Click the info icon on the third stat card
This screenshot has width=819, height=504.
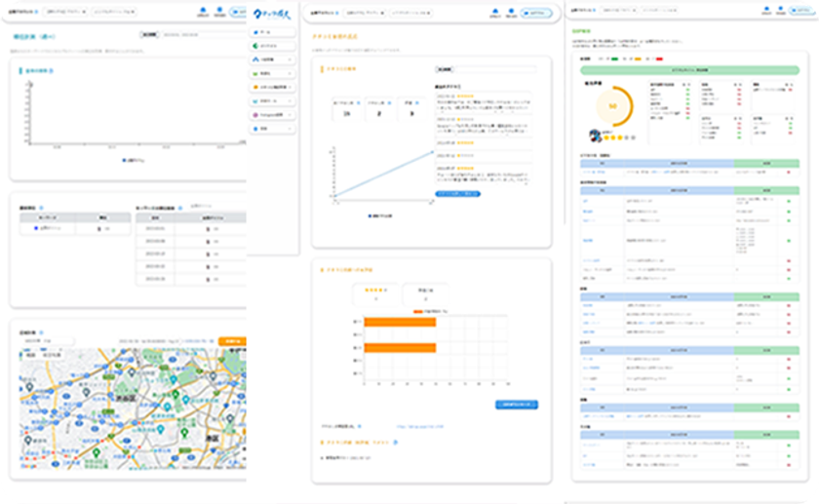[x=417, y=103]
